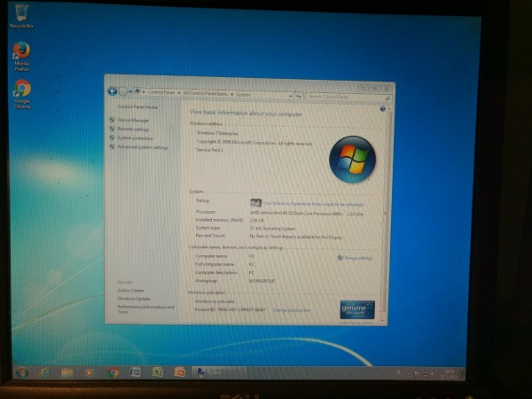
Task: Open the Recycle Bin desktop icon
Action: (x=21, y=16)
